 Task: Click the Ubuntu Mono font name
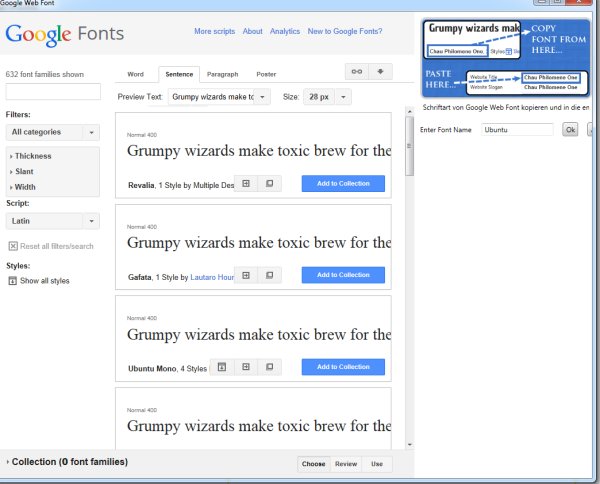tap(152, 368)
